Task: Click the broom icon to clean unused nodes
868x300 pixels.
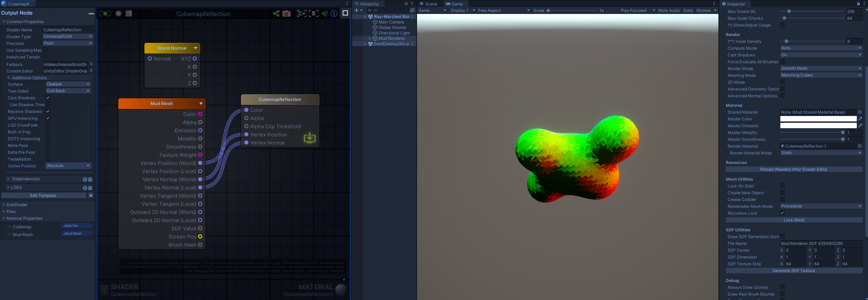Action: coord(325,14)
